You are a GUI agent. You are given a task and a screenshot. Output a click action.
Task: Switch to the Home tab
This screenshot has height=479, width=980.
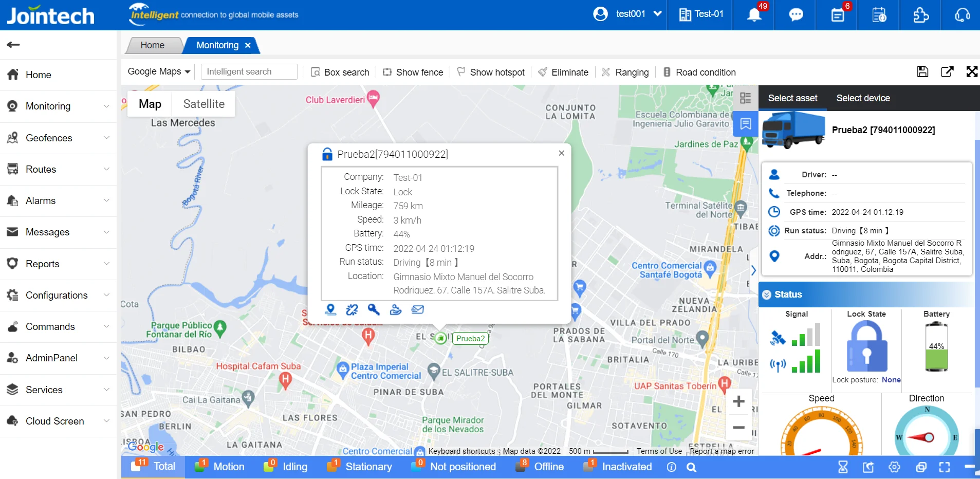[x=153, y=45]
